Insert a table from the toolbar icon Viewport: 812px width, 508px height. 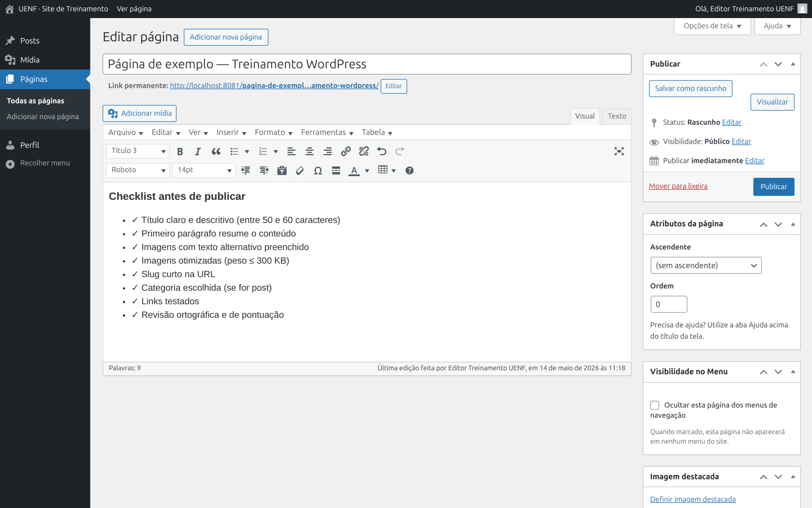point(383,170)
